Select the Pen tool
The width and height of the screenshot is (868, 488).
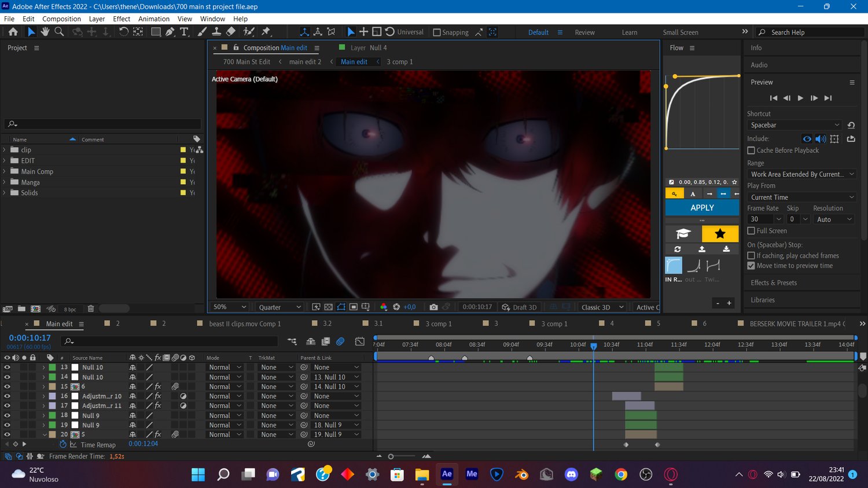click(x=170, y=32)
